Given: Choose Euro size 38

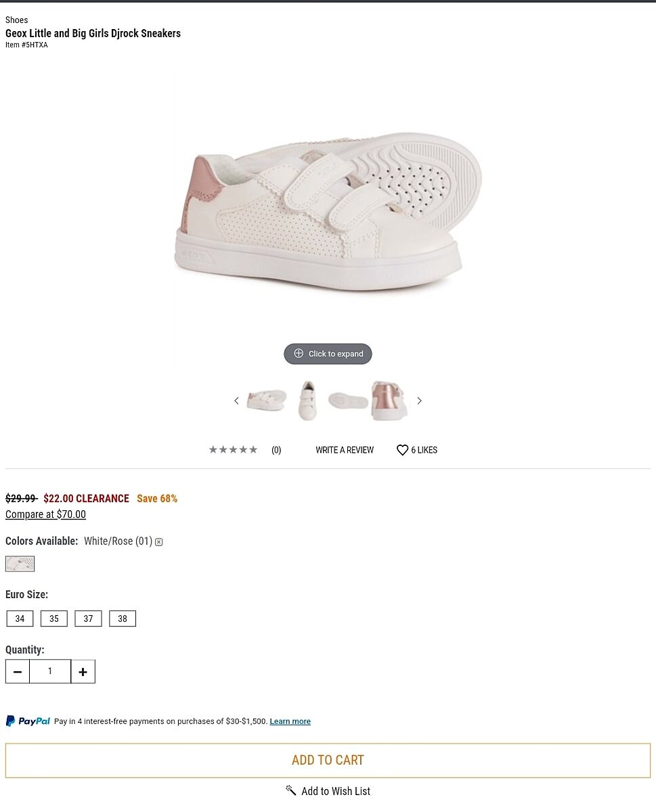Looking at the screenshot, I should [123, 618].
